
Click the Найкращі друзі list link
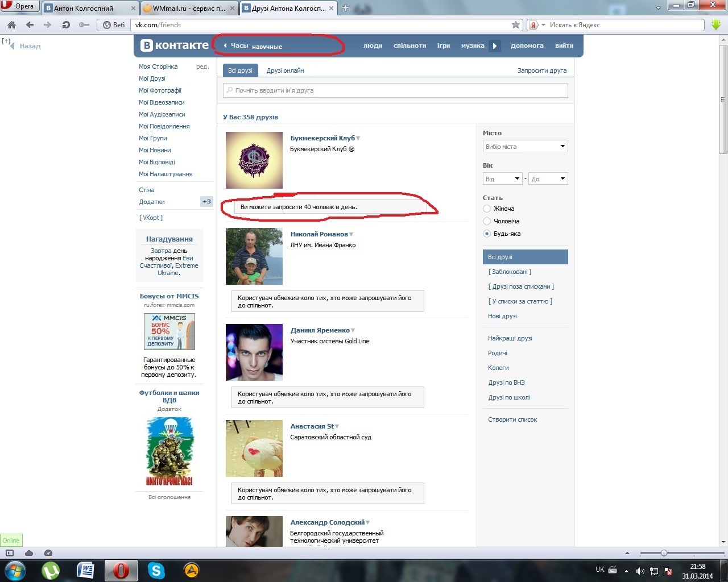(510, 338)
